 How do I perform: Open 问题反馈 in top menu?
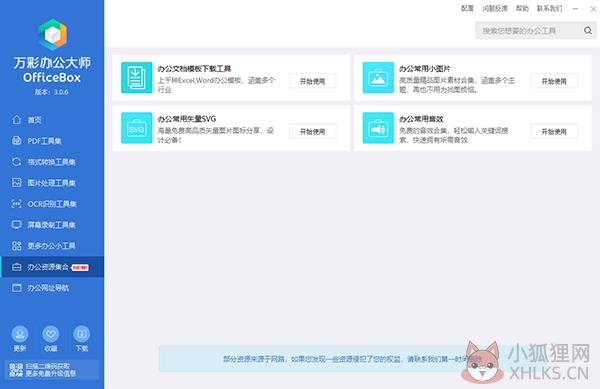495,8
